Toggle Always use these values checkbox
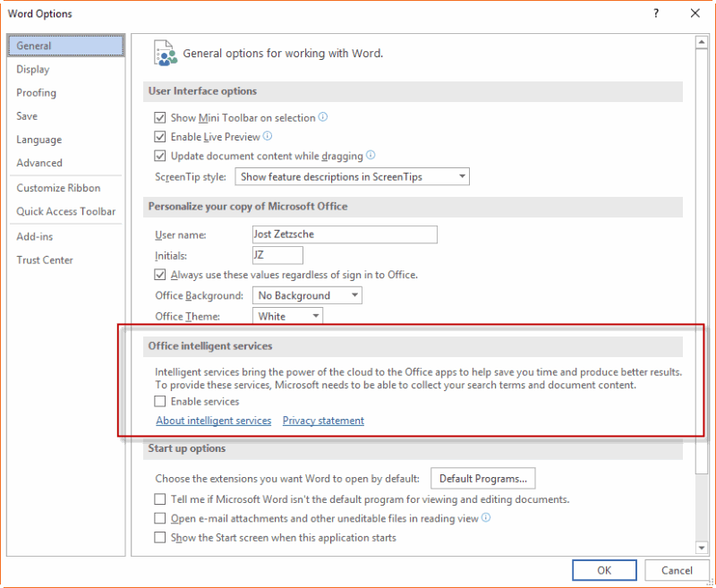 tap(160, 275)
